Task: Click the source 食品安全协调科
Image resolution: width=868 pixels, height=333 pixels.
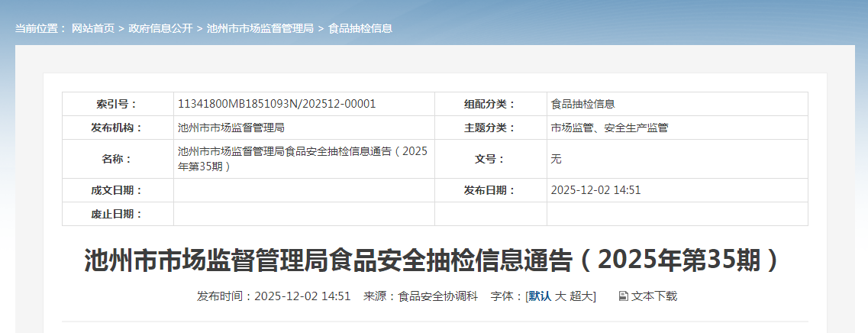Action: [x=437, y=296]
